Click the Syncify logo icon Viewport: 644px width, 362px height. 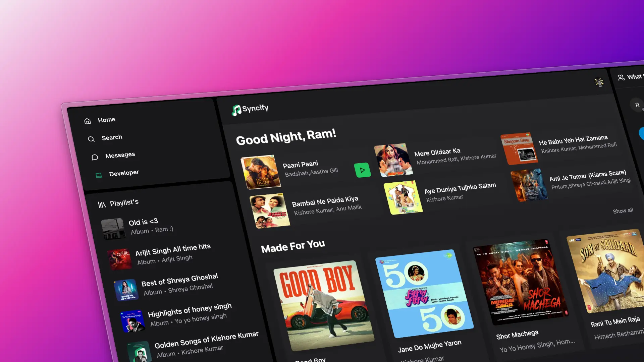click(x=236, y=110)
